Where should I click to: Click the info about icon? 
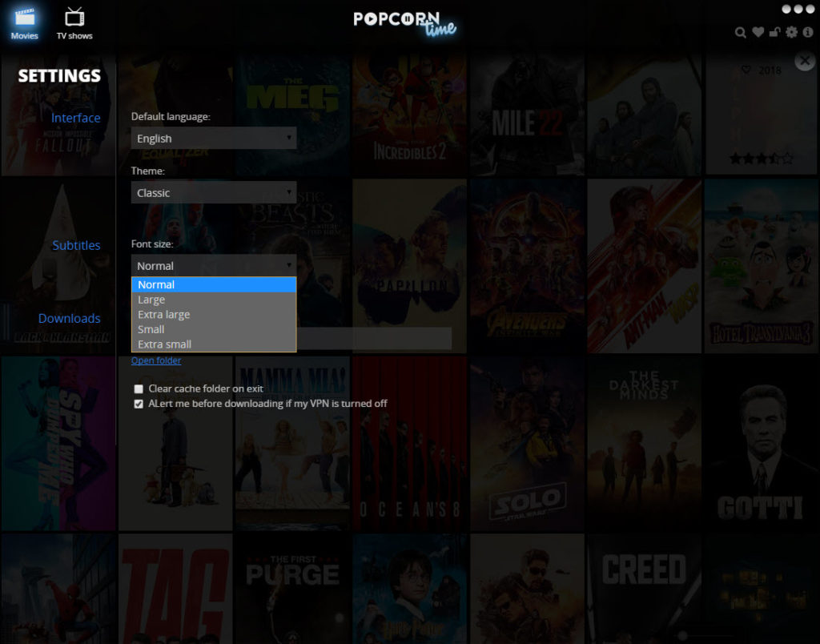tap(808, 32)
